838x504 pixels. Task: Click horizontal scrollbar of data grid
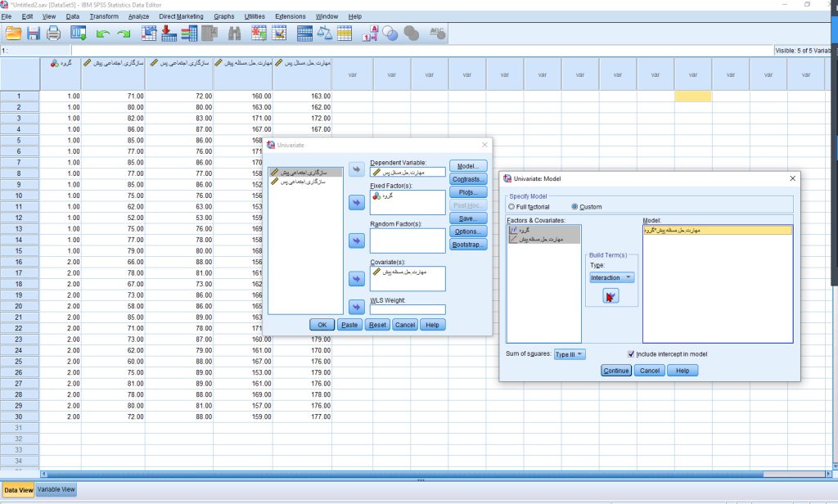(405, 474)
